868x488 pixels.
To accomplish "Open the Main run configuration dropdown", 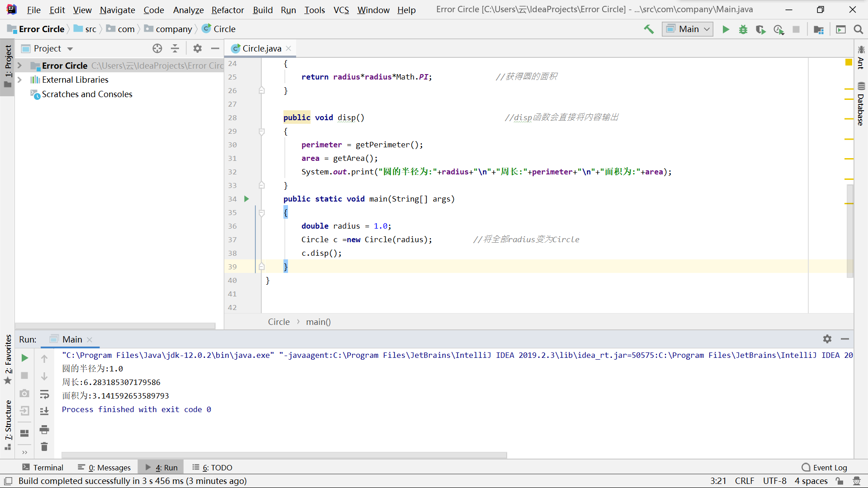I will click(x=688, y=29).
